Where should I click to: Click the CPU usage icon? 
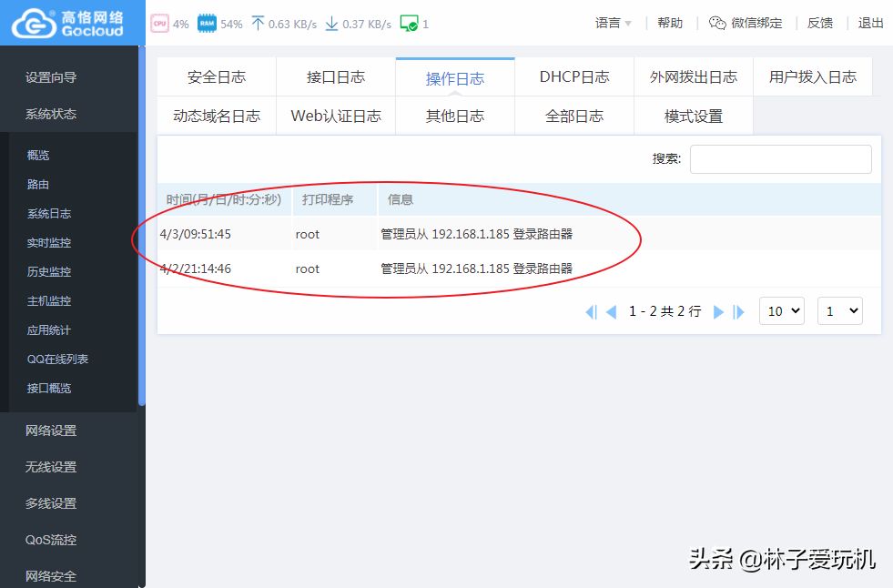coord(159,24)
